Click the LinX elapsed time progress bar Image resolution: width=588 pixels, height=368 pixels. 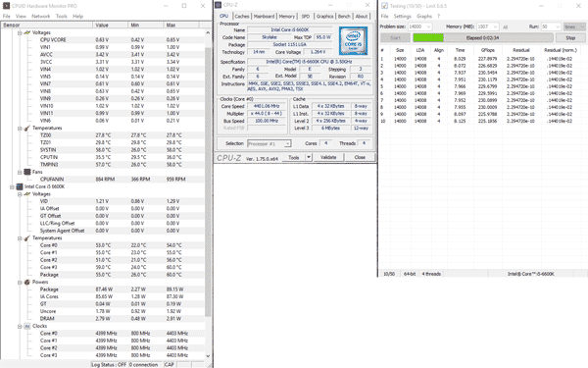point(482,38)
